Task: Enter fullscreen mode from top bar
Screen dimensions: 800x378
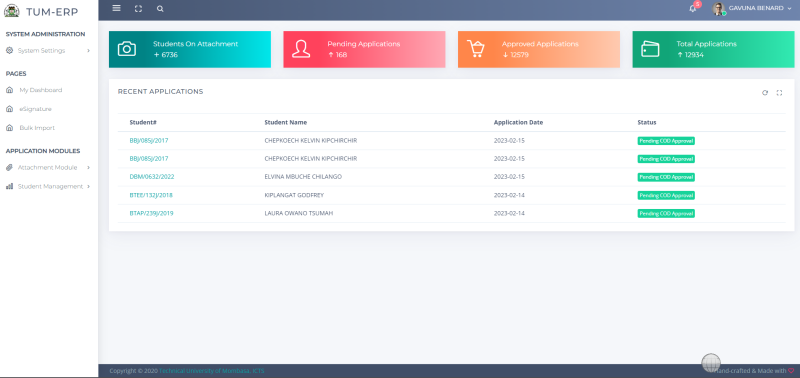Action: (138, 9)
